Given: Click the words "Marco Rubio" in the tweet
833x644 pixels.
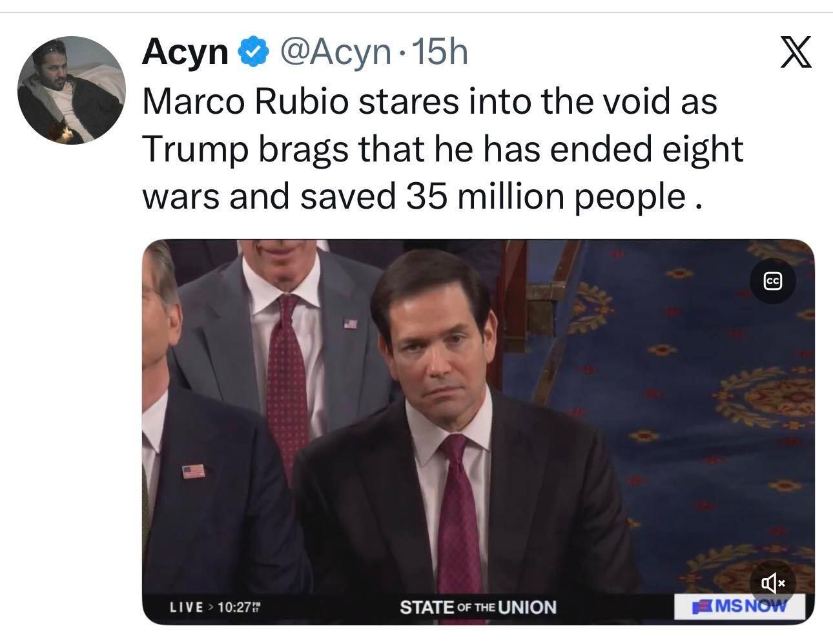Looking at the screenshot, I should pos(245,101).
